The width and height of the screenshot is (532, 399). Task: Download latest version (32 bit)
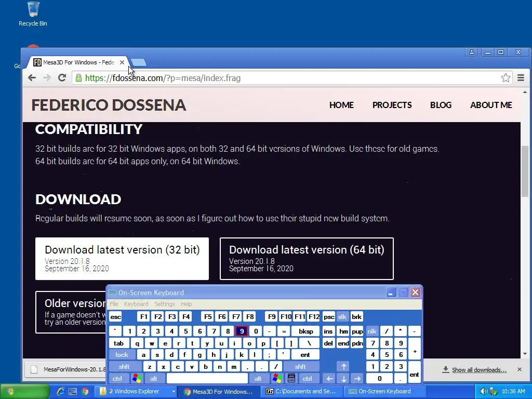click(x=122, y=259)
